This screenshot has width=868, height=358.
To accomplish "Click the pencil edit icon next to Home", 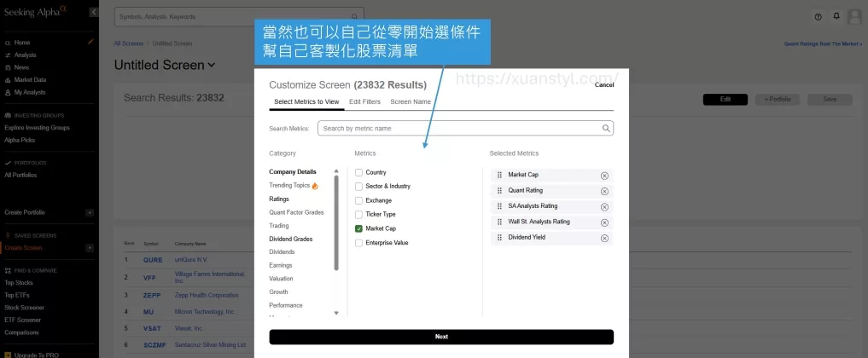I will (x=90, y=42).
